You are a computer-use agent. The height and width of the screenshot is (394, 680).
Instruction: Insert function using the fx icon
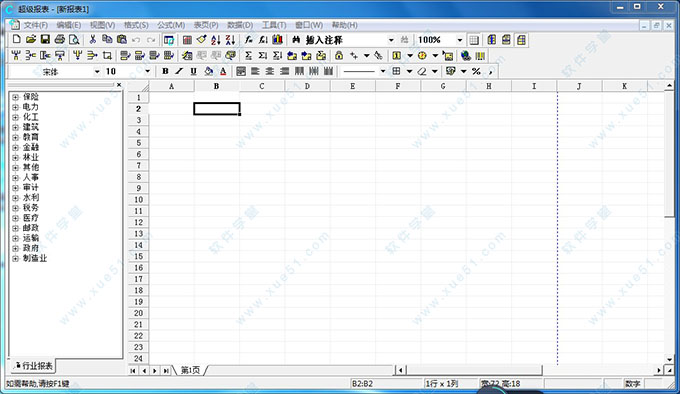coord(248,40)
